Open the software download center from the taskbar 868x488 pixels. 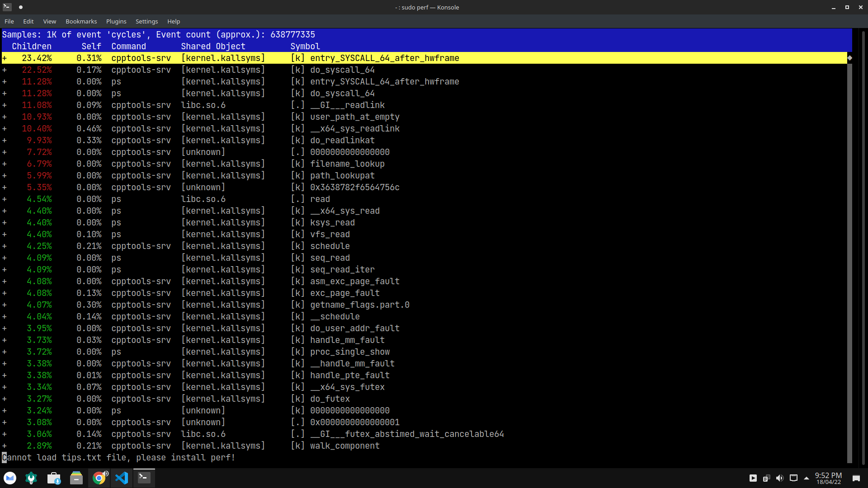coord(54,478)
